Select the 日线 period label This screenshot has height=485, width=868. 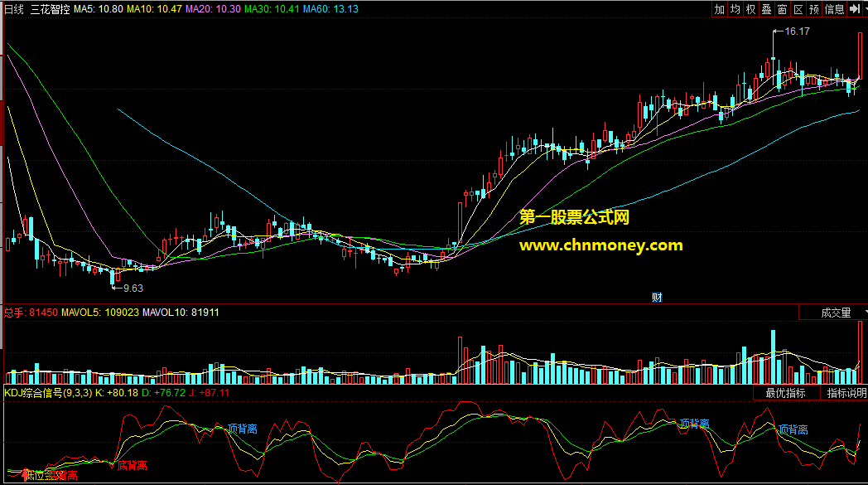14,9
